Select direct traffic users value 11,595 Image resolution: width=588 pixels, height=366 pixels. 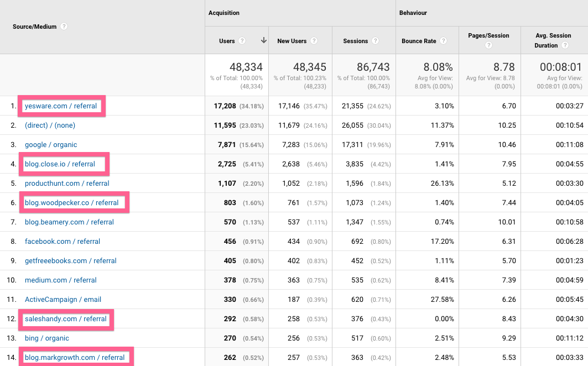pos(225,126)
